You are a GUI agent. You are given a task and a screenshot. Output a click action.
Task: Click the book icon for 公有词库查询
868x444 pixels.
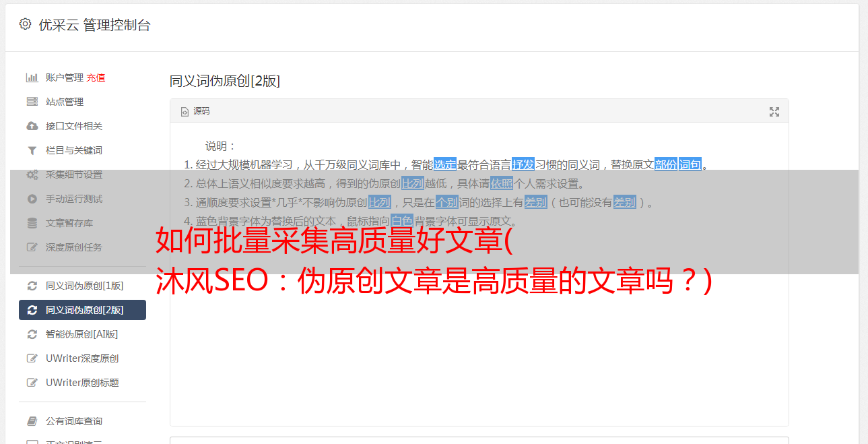tap(32, 421)
